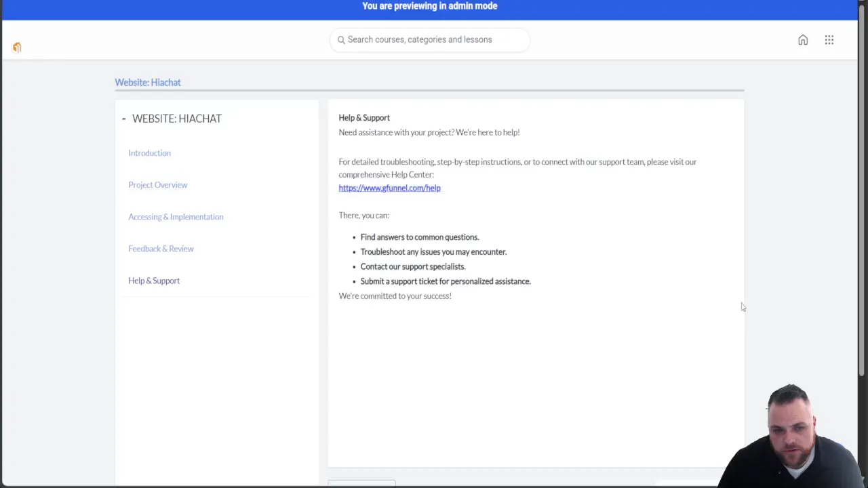Open the apps grid launcher icon
The image size is (868, 488).
pyautogui.click(x=829, y=40)
